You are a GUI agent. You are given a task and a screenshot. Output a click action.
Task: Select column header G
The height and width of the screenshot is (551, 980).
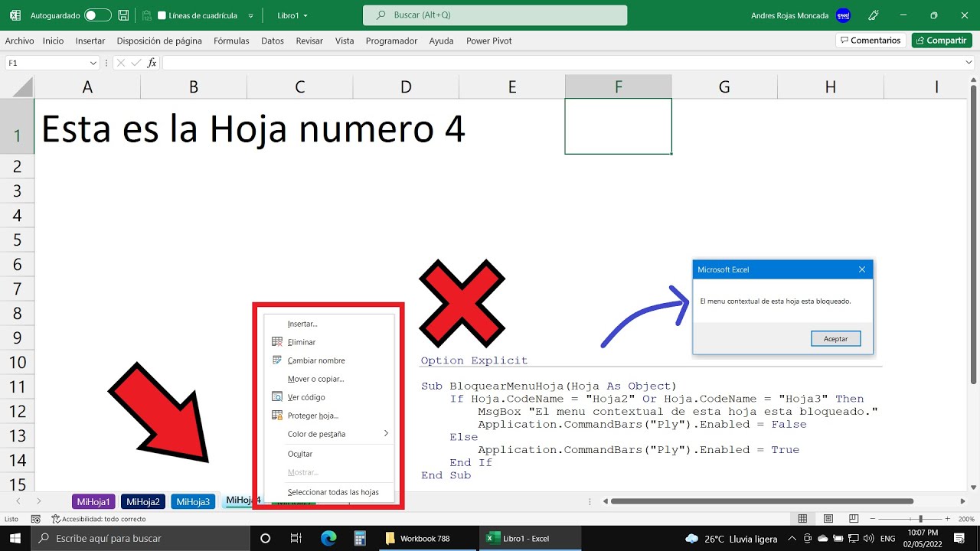click(724, 87)
